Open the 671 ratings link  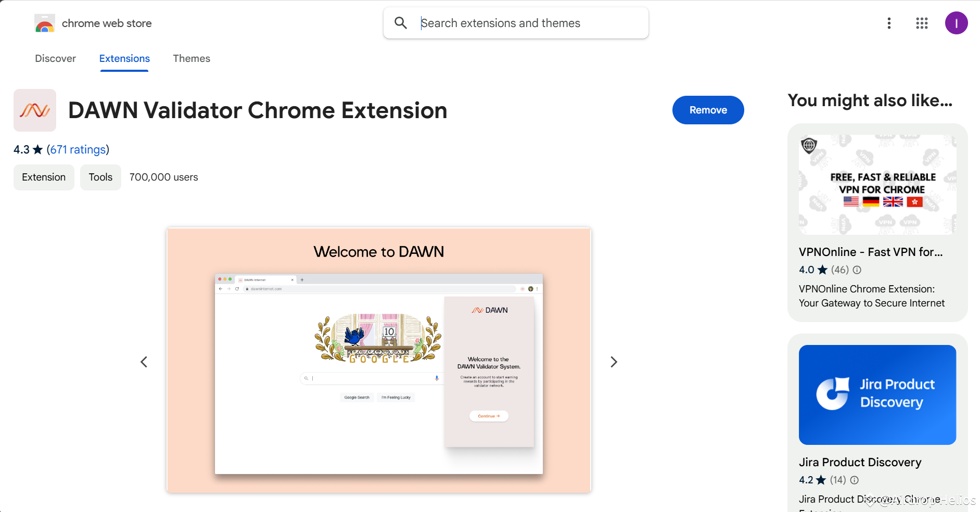coord(78,149)
